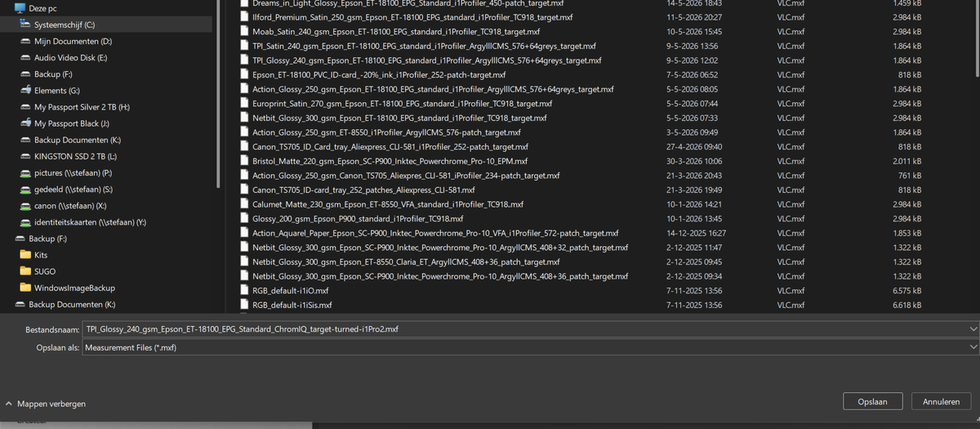The image size is (980, 429).
Task: Hide folders with Mappen verbergen
Action: click(45, 404)
